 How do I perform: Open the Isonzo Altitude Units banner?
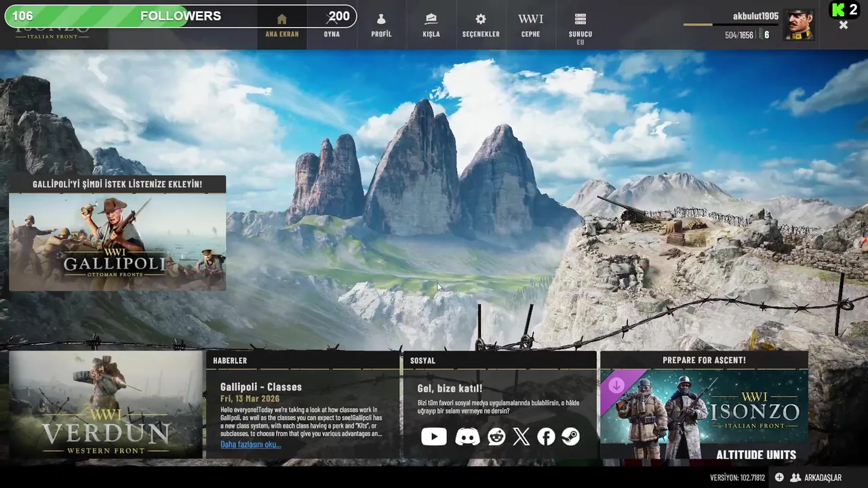pyautogui.click(x=704, y=415)
